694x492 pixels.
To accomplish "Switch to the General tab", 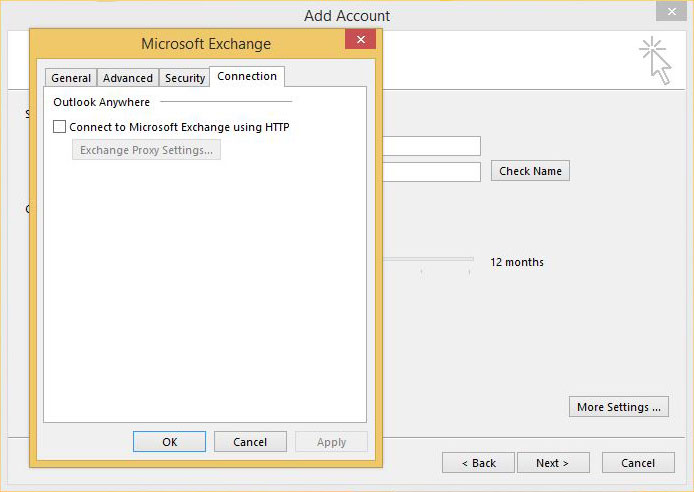I will point(71,78).
